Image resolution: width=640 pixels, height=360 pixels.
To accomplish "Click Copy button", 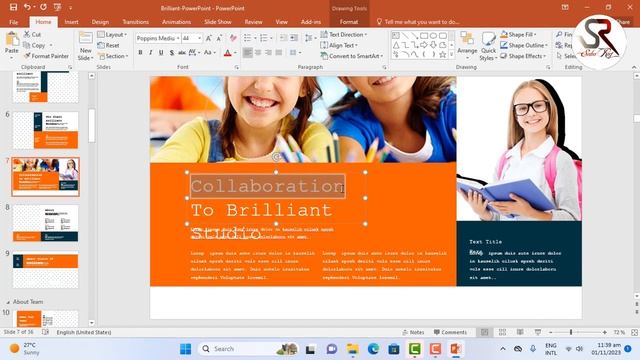I will pos(34,45).
